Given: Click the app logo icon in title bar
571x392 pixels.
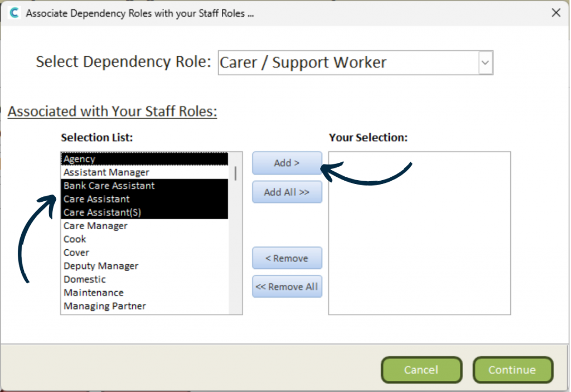Looking at the screenshot, I should (13, 13).
